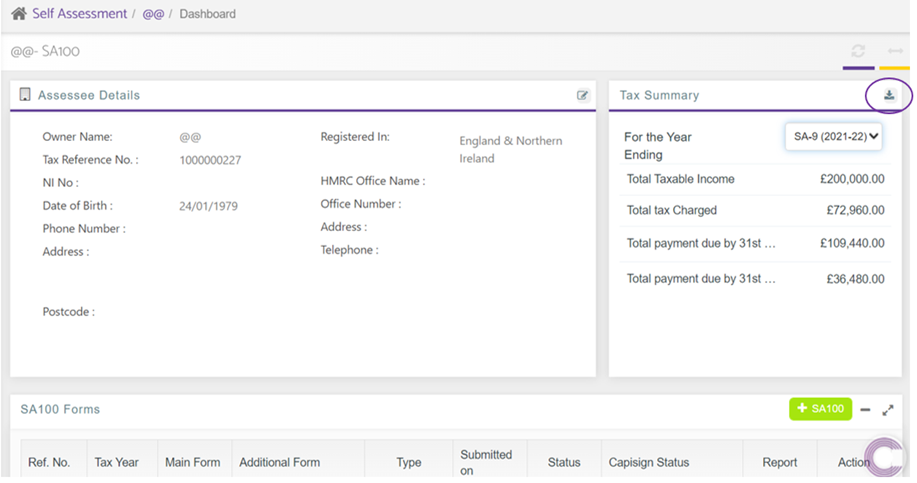Screen dimensions: 917x483
Task: Click England & Northern Ireland text
Action: point(511,150)
